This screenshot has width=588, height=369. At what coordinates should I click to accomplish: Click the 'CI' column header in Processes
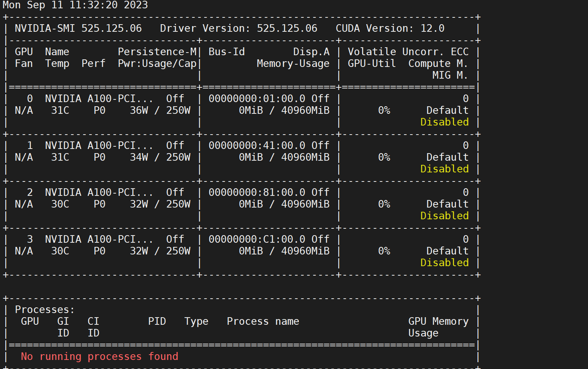pyautogui.click(x=93, y=321)
